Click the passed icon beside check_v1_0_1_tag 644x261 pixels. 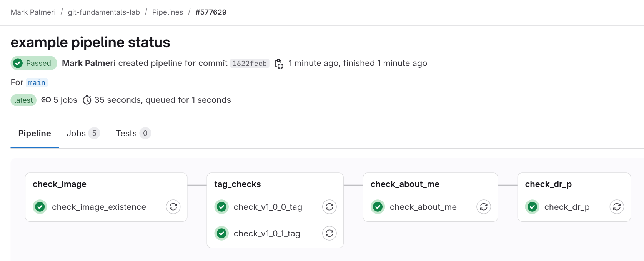[221, 233]
